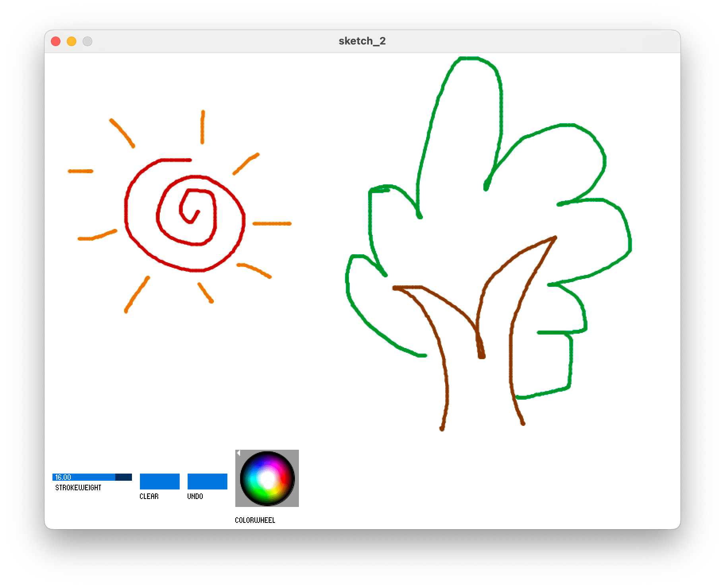This screenshot has height=588, width=725.
Task: Click the UNDO button
Action: click(x=207, y=482)
